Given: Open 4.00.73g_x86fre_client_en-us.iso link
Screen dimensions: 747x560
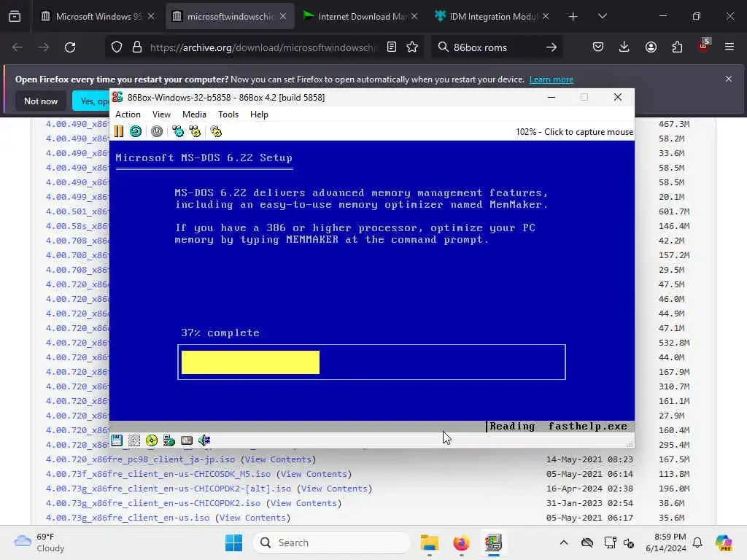Looking at the screenshot, I should coord(127,518).
